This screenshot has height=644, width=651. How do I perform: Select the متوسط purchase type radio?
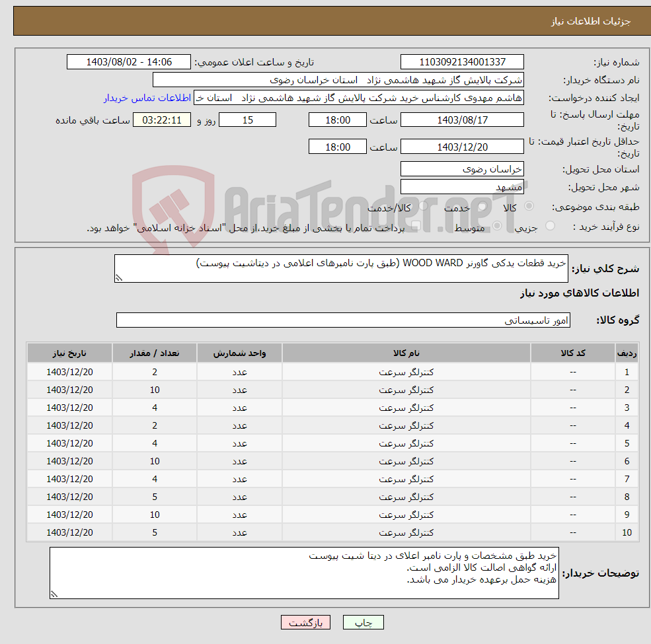[x=497, y=225]
